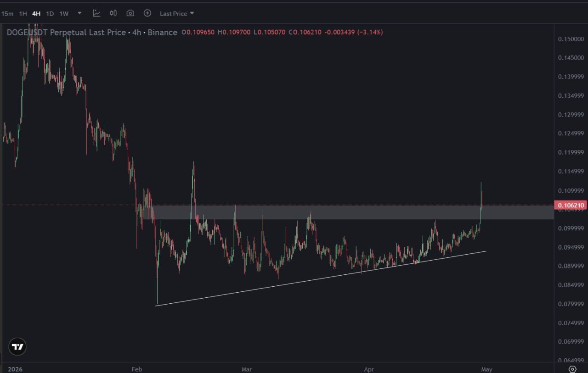The width and height of the screenshot is (588, 373).
Task: Enable the 1D timeframe view
Action: [x=50, y=13]
